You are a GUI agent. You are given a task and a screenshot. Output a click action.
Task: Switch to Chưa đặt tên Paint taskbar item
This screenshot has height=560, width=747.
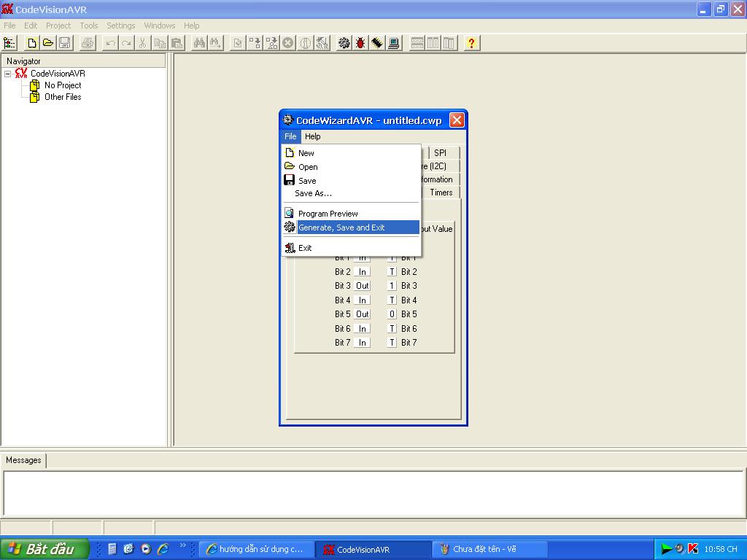(x=489, y=549)
